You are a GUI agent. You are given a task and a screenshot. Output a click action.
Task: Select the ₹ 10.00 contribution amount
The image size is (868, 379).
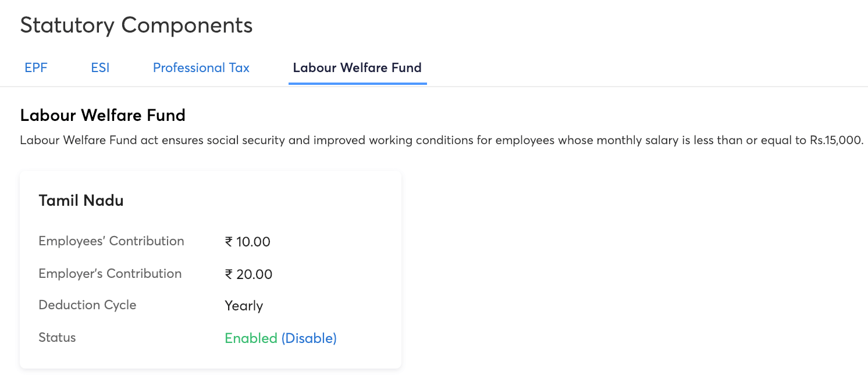tap(248, 242)
